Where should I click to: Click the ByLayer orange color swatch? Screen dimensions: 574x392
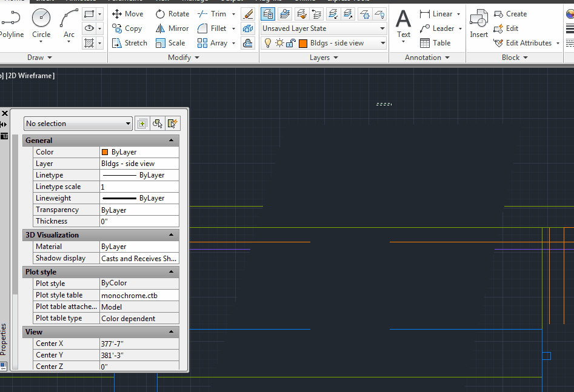(105, 152)
